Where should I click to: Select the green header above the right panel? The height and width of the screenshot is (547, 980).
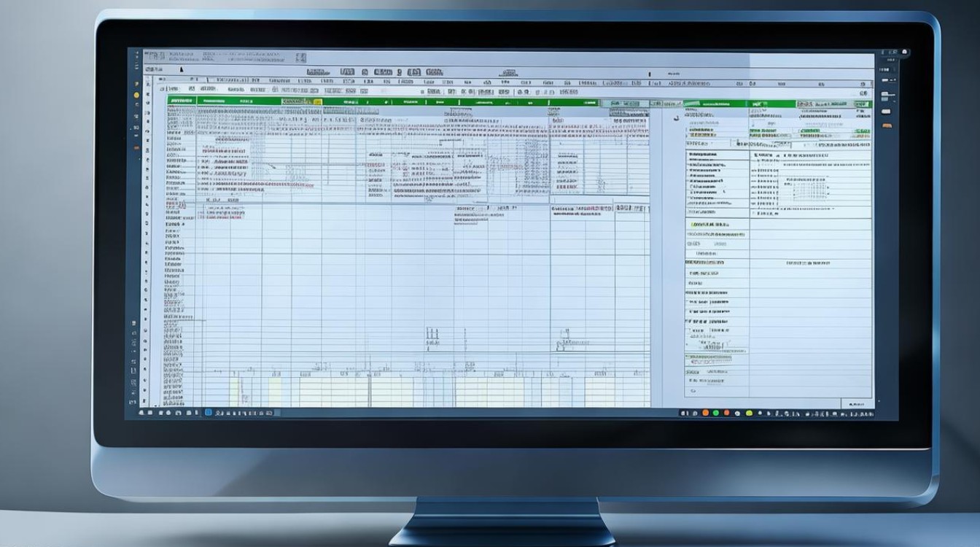click(x=715, y=104)
